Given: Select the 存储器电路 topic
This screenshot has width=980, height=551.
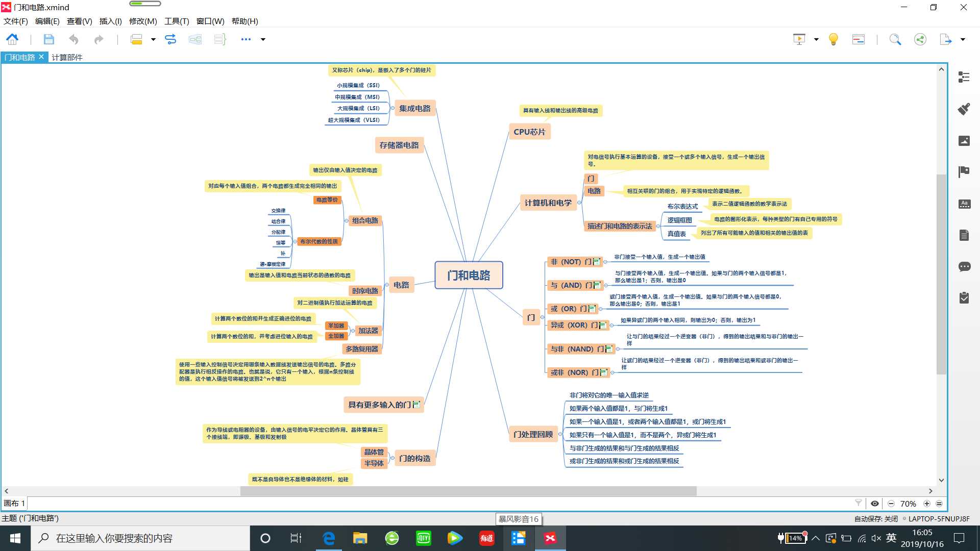Looking at the screenshot, I should pos(399,145).
